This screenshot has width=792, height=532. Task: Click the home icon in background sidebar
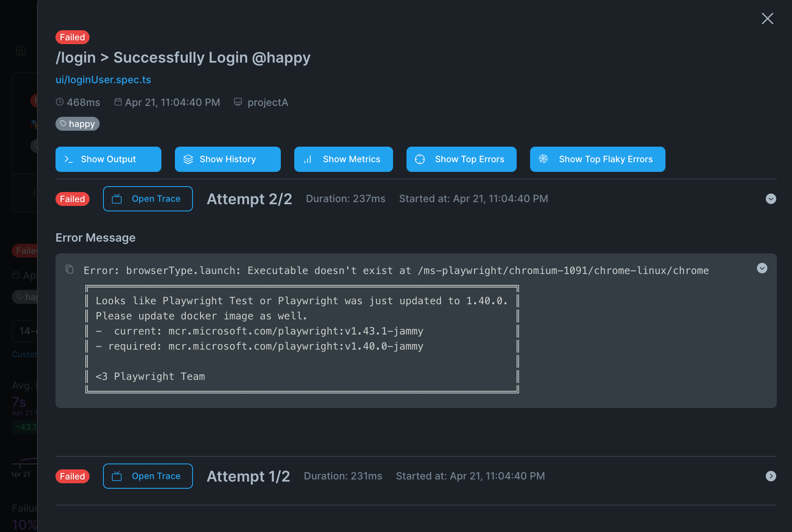pos(21,50)
